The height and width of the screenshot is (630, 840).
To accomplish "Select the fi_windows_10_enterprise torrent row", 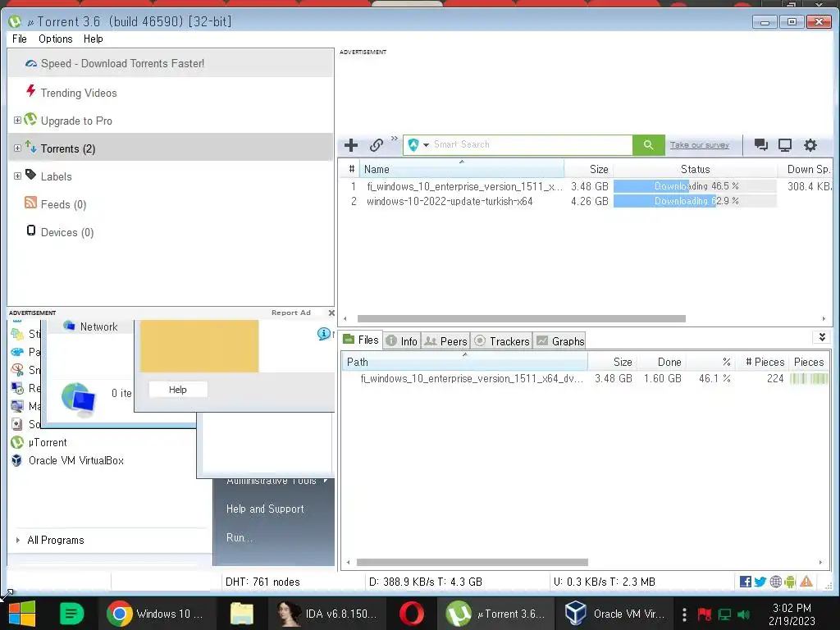I will [x=586, y=186].
